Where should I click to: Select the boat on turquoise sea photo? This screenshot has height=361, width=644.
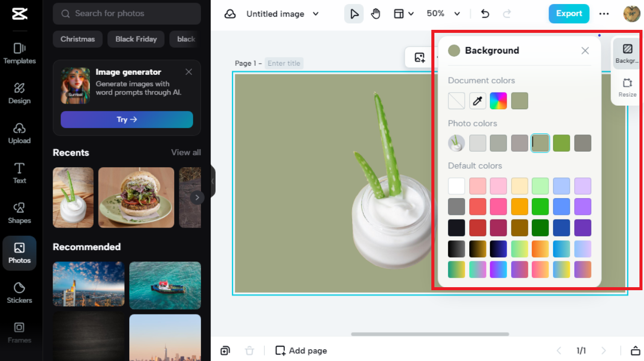(165, 285)
